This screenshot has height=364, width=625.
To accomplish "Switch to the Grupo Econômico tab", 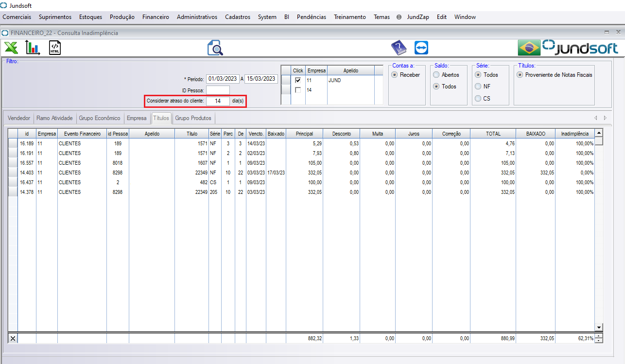I will [100, 118].
